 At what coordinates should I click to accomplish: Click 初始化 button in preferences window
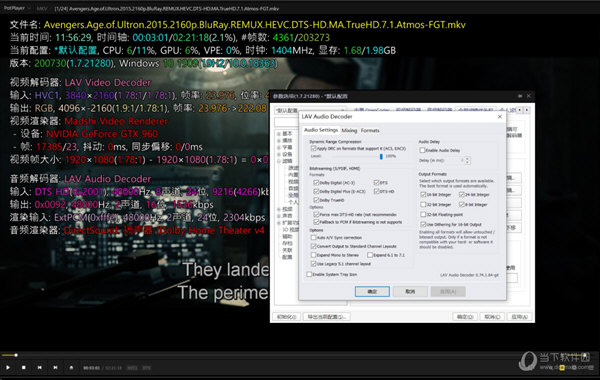pos(286,317)
